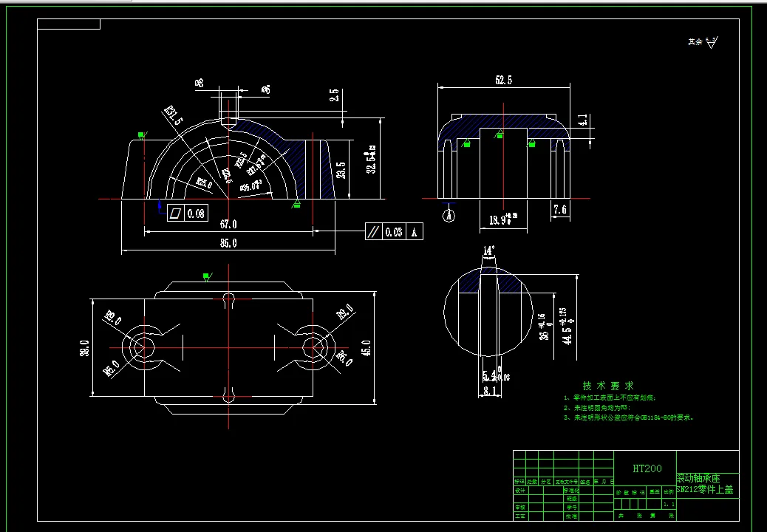Select the 0.08 flatness tolerance value
This screenshot has height=532, width=767.
point(196,214)
